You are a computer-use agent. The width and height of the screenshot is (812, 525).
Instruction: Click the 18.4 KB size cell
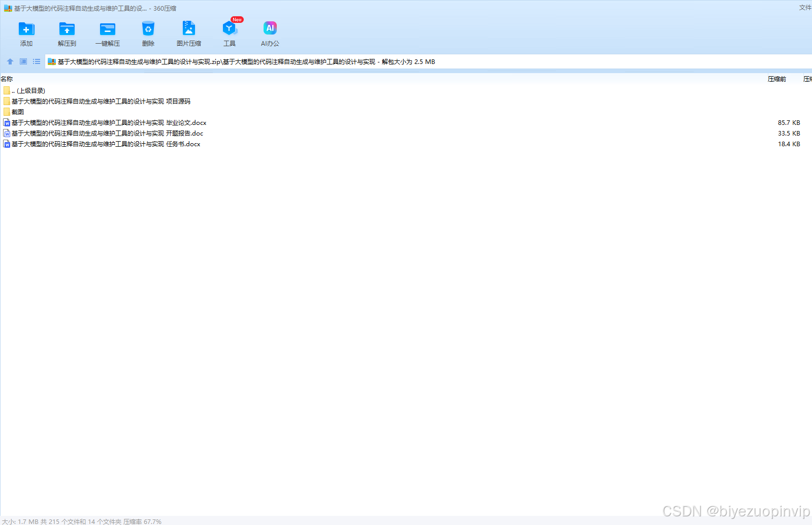point(789,144)
